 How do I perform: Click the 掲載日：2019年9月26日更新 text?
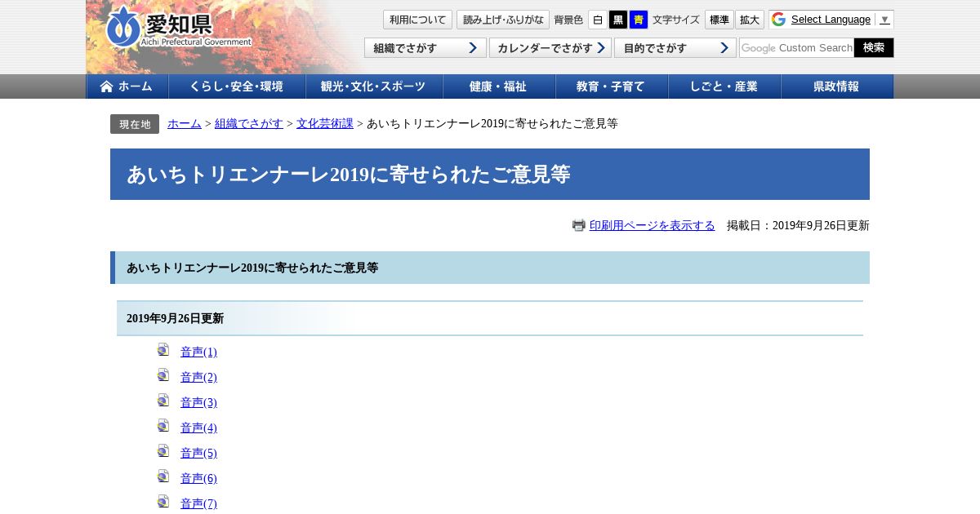pos(798,225)
